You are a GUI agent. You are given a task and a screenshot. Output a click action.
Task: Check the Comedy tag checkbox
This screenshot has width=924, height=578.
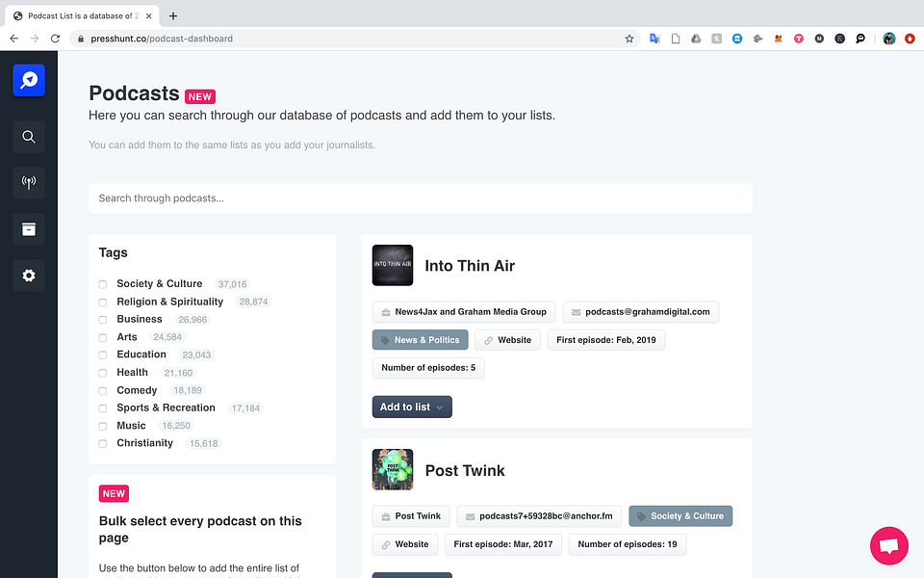103,390
